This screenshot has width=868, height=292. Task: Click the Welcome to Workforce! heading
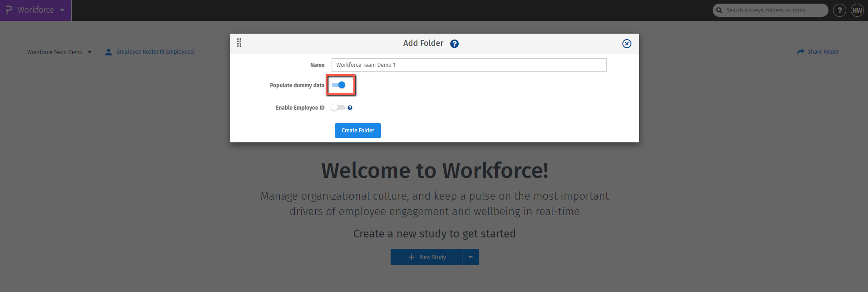435,171
